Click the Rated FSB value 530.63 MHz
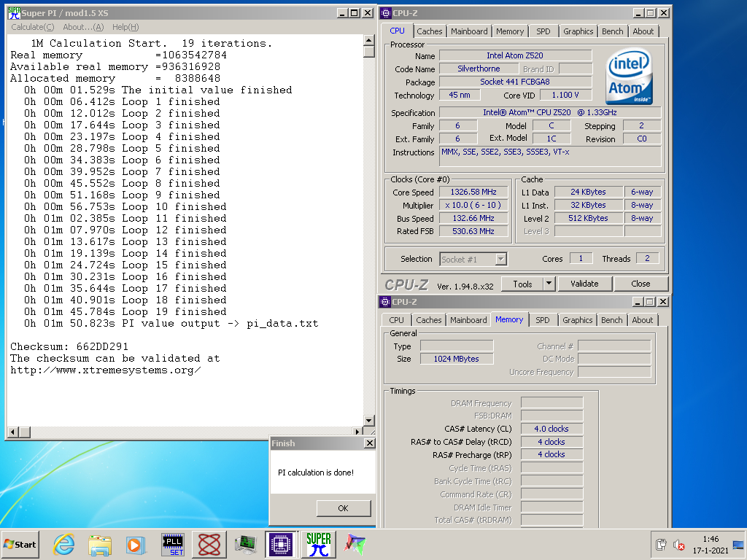 (x=473, y=231)
